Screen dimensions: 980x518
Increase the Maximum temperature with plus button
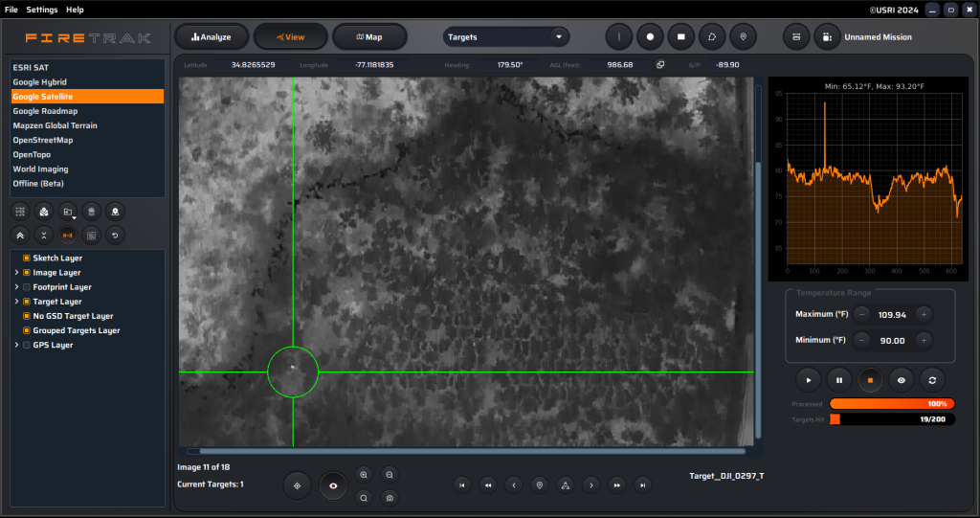(924, 314)
